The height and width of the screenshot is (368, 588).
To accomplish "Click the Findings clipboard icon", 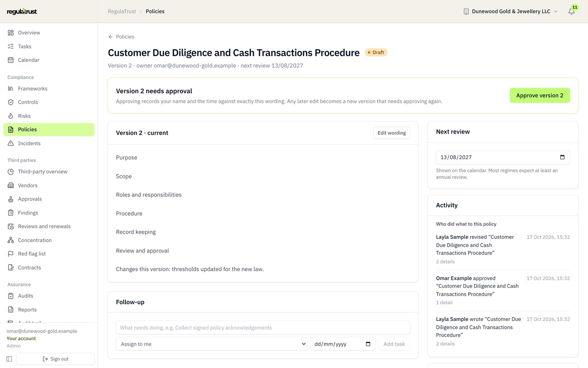I will point(11,213).
